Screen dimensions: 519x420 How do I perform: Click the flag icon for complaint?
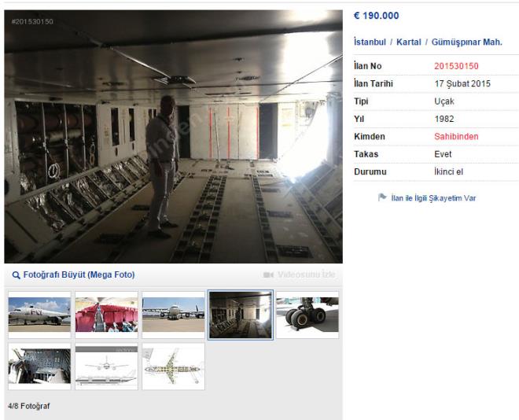[382, 197]
